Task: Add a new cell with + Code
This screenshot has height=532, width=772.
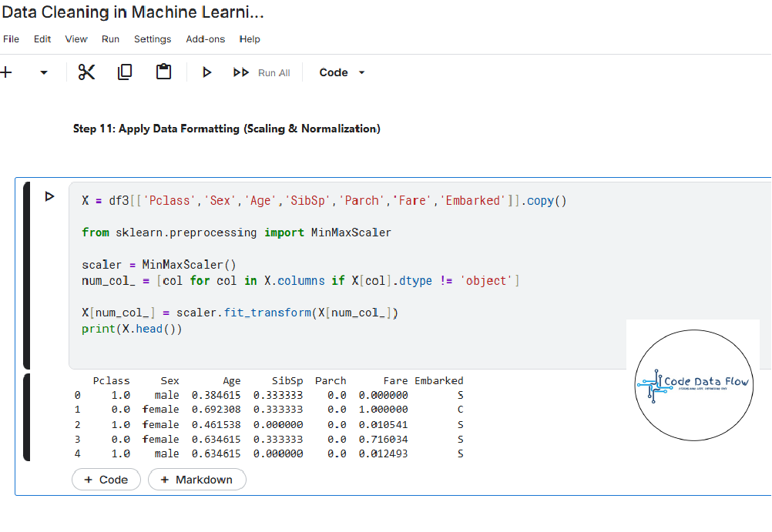Action: [106, 480]
